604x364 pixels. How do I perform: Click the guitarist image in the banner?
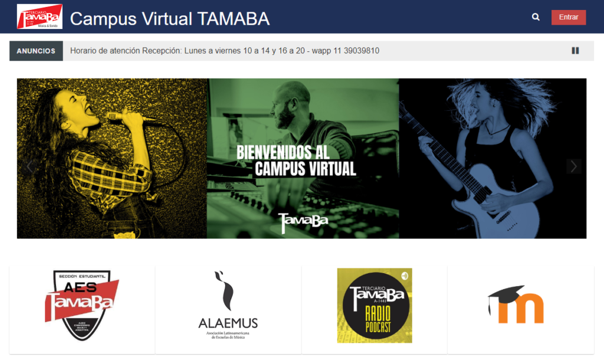click(493, 158)
